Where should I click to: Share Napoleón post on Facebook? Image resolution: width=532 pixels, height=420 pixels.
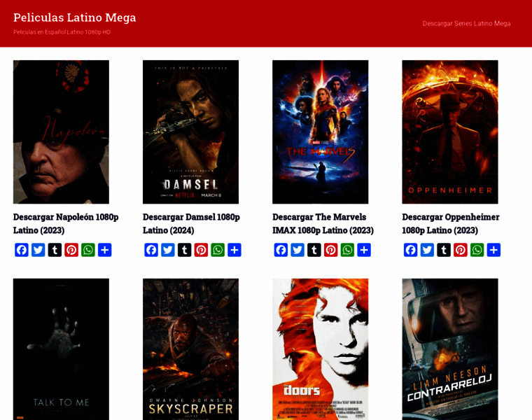point(21,250)
